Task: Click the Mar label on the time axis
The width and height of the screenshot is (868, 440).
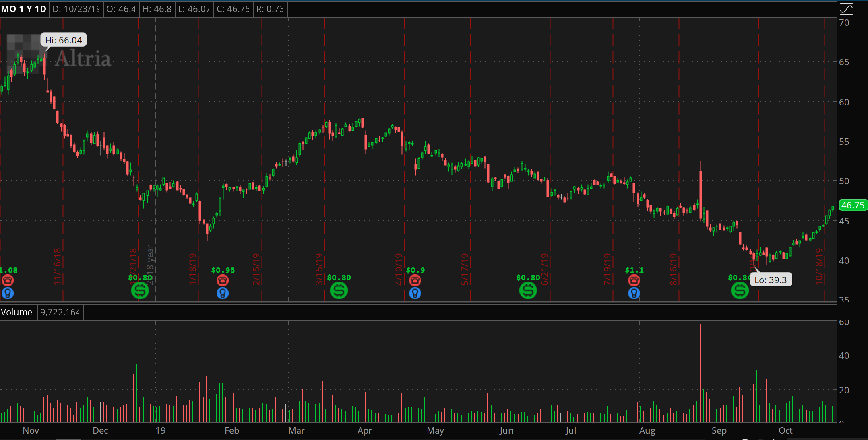Action: 296,430
